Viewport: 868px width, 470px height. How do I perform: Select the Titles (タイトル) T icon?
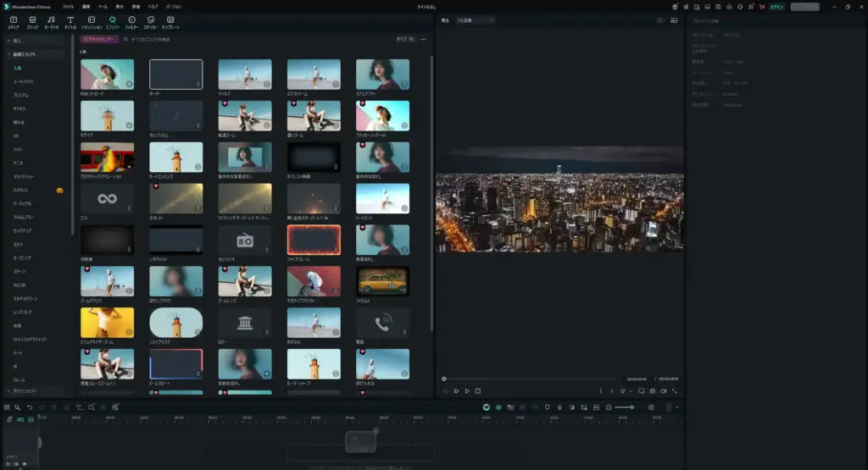click(x=70, y=20)
